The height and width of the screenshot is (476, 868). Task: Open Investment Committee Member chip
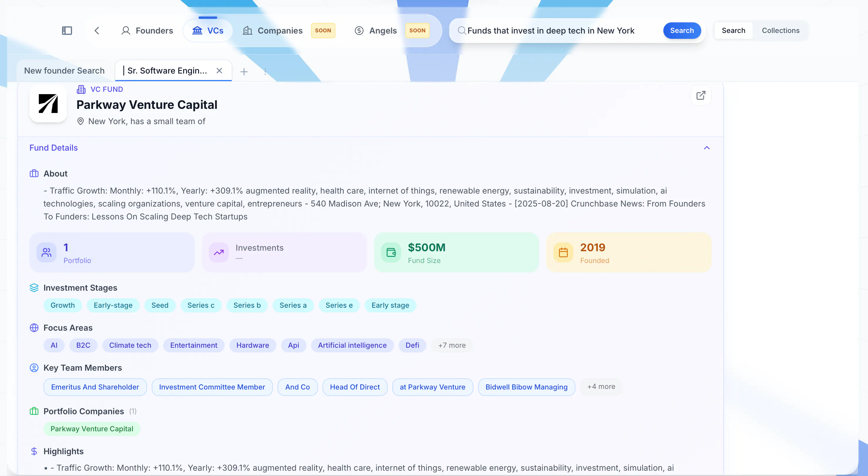pyautogui.click(x=212, y=387)
